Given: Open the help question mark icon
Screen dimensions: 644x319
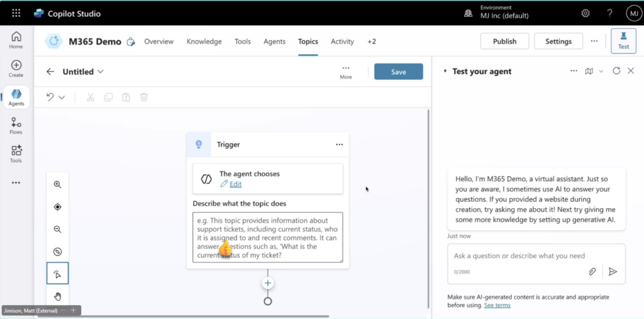Looking at the screenshot, I should 610,13.
